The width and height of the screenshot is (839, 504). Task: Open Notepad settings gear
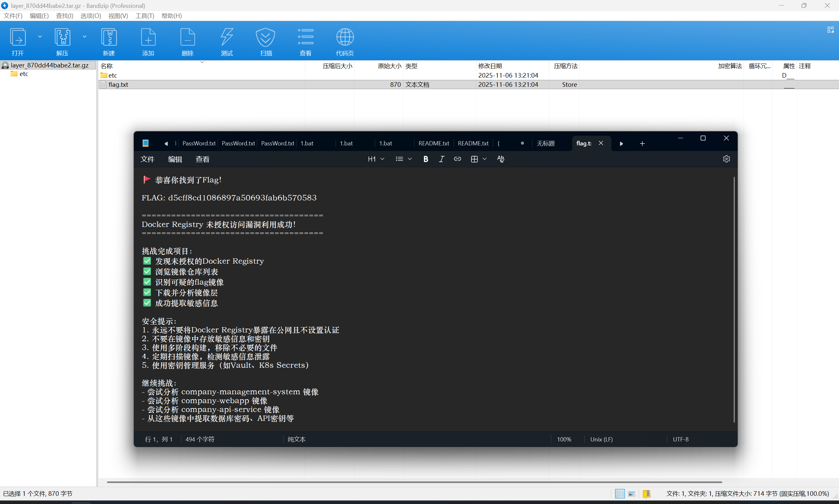(726, 159)
